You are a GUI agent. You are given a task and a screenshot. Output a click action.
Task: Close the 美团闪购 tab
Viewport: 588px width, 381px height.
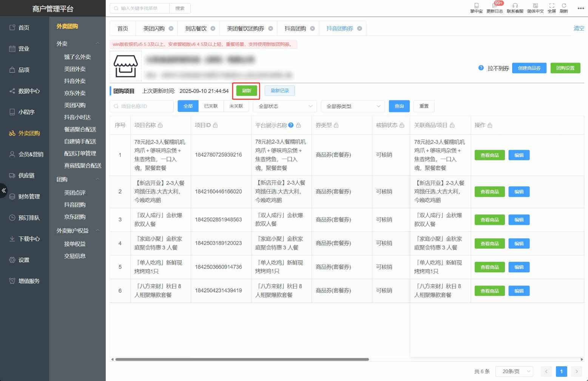pyautogui.click(x=171, y=29)
